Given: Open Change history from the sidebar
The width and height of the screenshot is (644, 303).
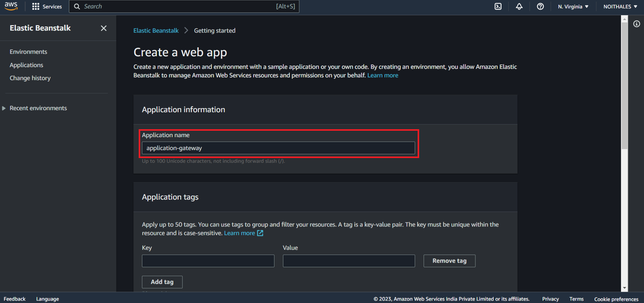Looking at the screenshot, I should click(x=30, y=78).
